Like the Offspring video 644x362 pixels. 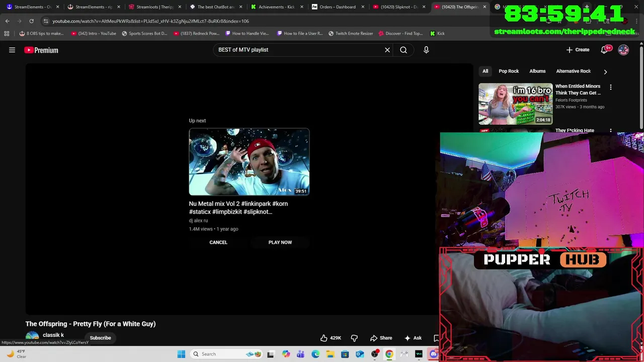[x=331, y=338]
